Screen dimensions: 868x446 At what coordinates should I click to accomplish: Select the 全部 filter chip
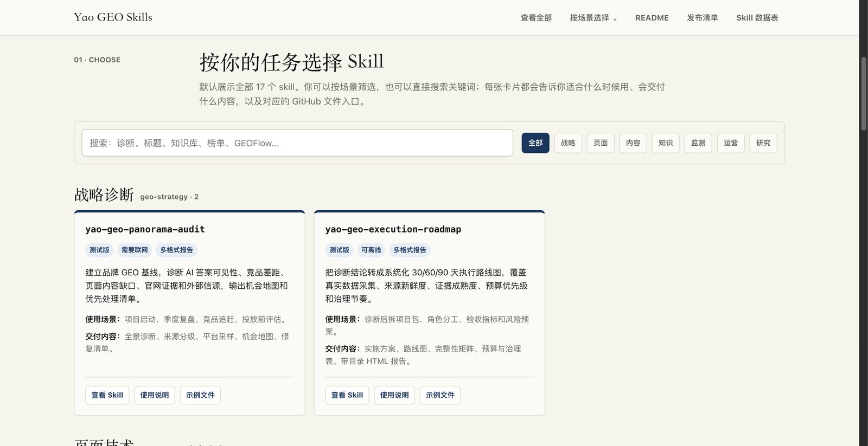pyautogui.click(x=535, y=143)
